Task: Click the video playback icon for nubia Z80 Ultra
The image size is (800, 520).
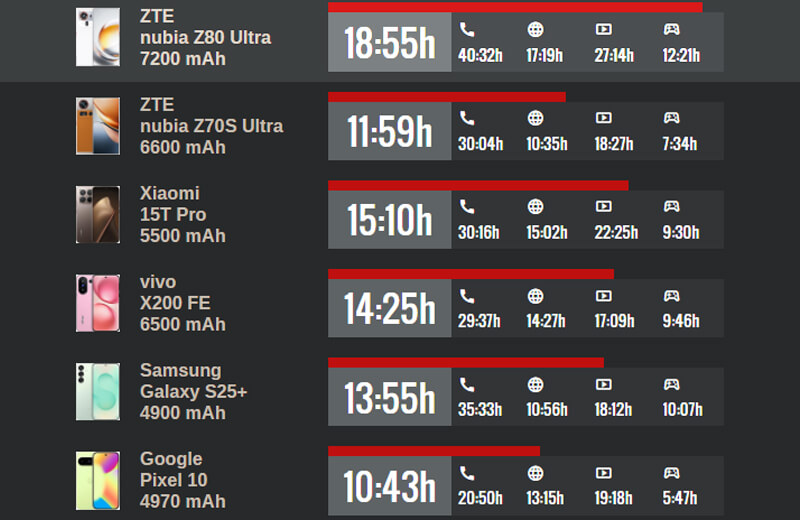Action: pyautogui.click(x=603, y=30)
